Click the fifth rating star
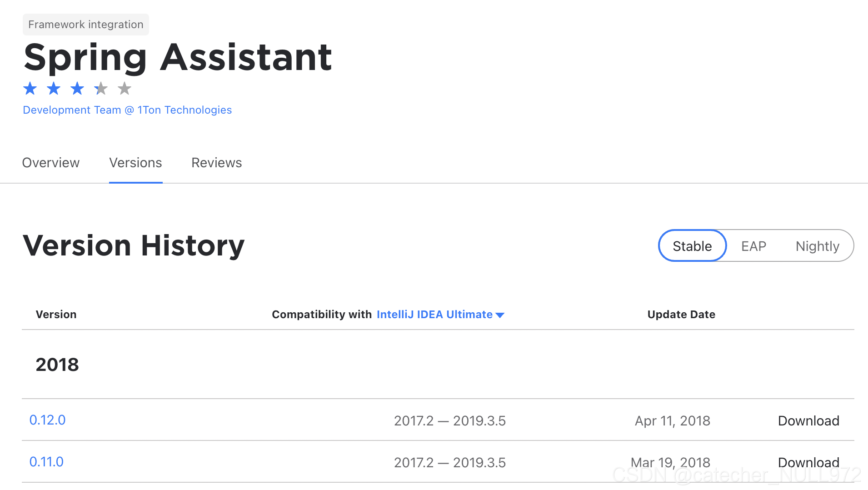 click(x=125, y=88)
